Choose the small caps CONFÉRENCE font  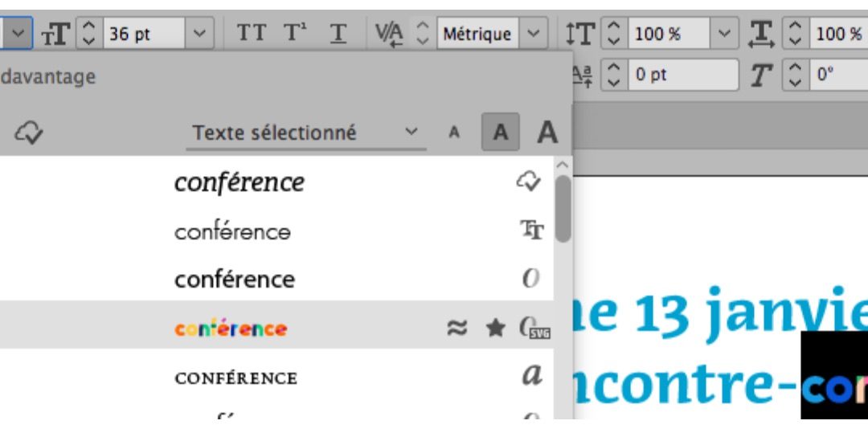click(x=235, y=378)
